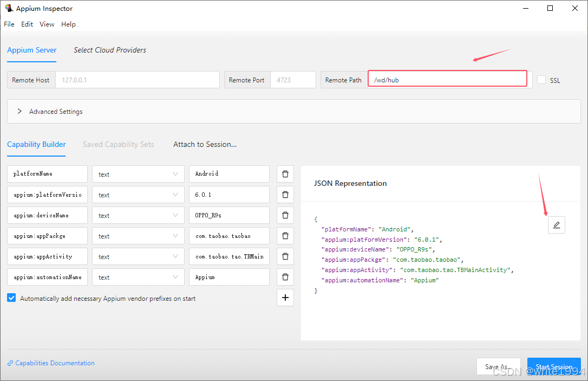Open the View menu
The height and width of the screenshot is (381, 588).
coord(47,24)
